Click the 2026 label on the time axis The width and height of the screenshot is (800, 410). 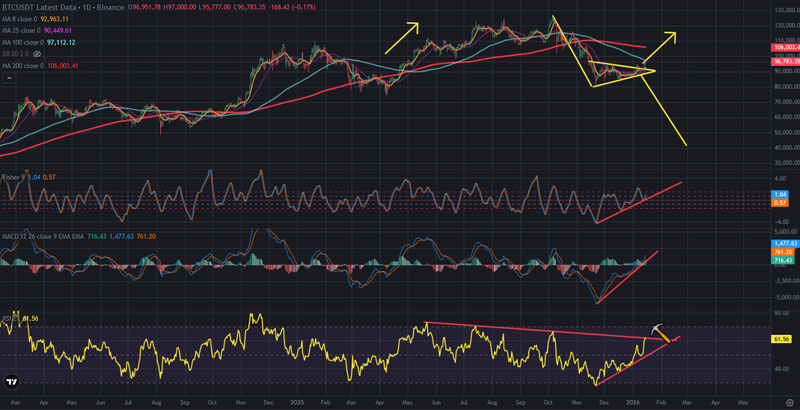634,402
